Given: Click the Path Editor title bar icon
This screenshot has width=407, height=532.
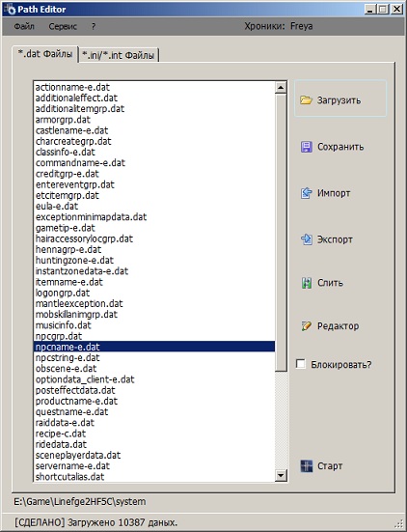Looking at the screenshot, I should click(9, 9).
